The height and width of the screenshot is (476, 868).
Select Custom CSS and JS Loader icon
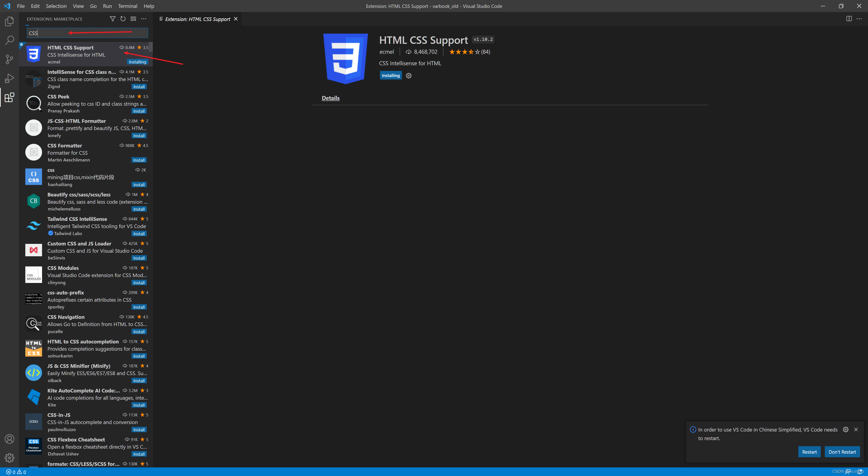[x=34, y=250]
